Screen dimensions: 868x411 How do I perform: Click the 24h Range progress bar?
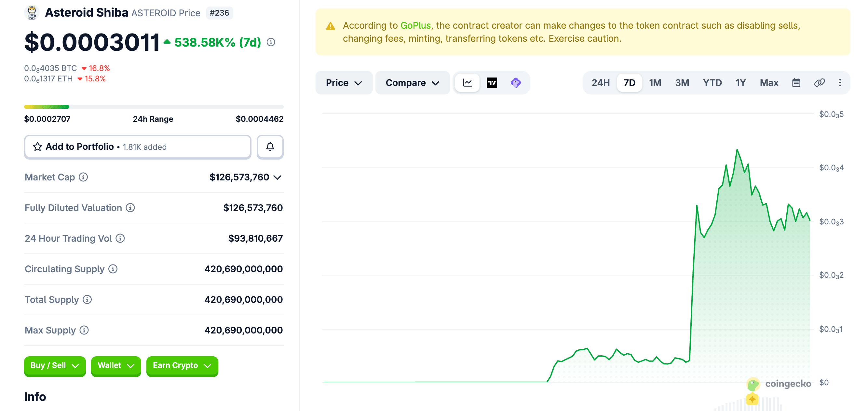tap(154, 106)
